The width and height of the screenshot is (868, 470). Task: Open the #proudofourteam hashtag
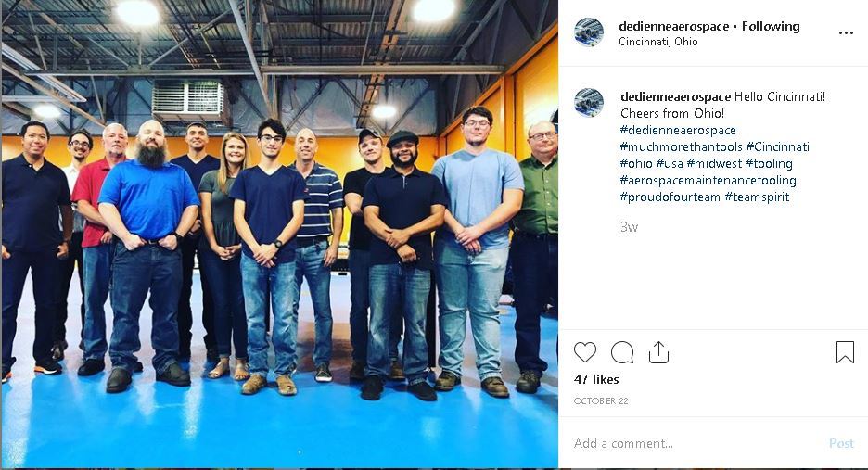coord(670,197)
